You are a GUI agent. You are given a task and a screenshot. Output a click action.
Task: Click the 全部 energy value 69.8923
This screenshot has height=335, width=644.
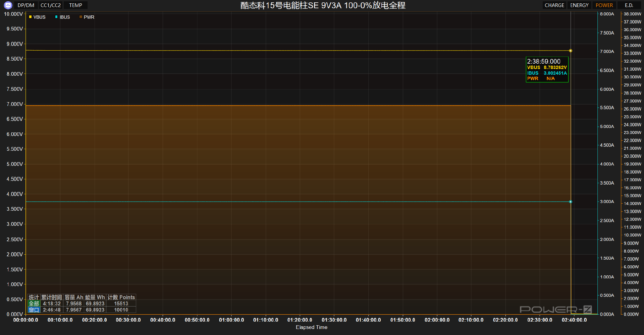pos(95,304)
